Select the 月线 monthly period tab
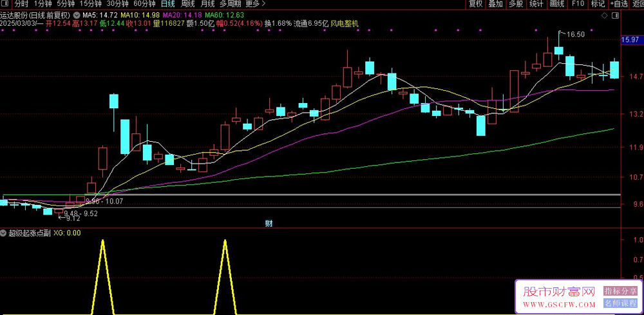This screenshot has height=315, width=644. (x=208, y=4)
